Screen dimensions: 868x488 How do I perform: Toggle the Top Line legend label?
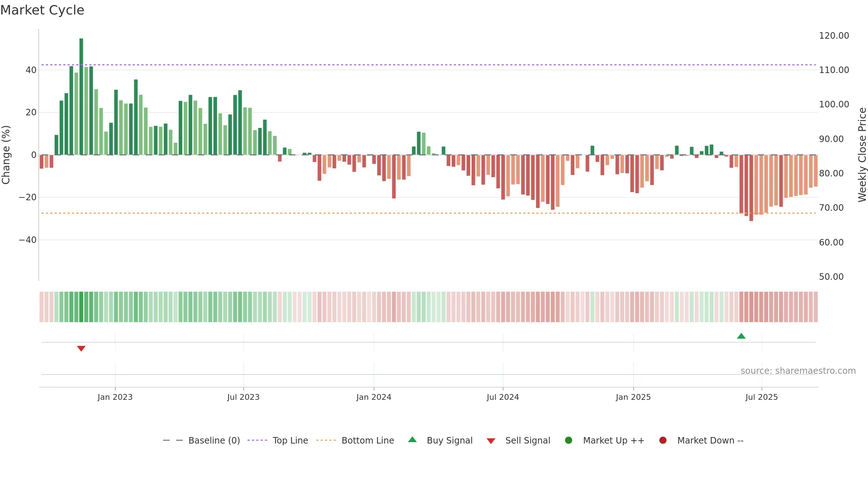coord(290,440)
